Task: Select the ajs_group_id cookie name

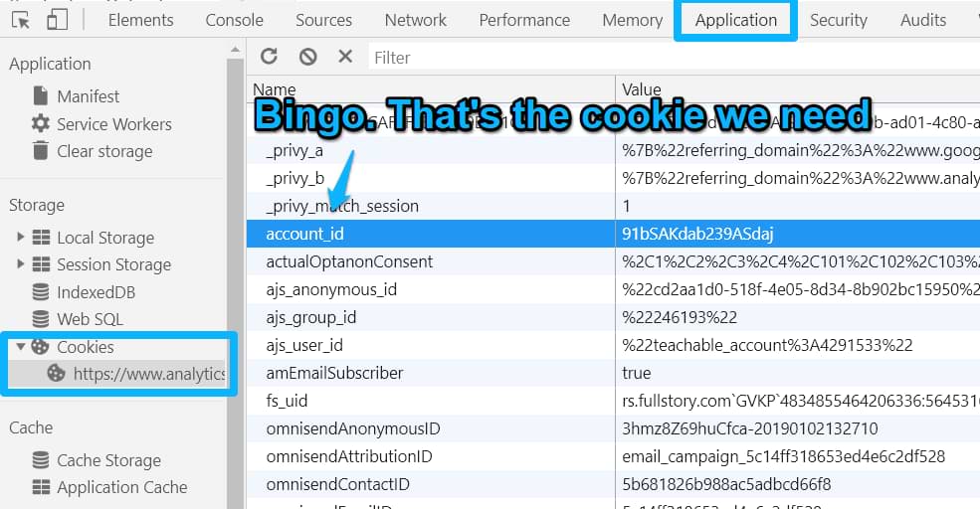Action: [311, 317]
